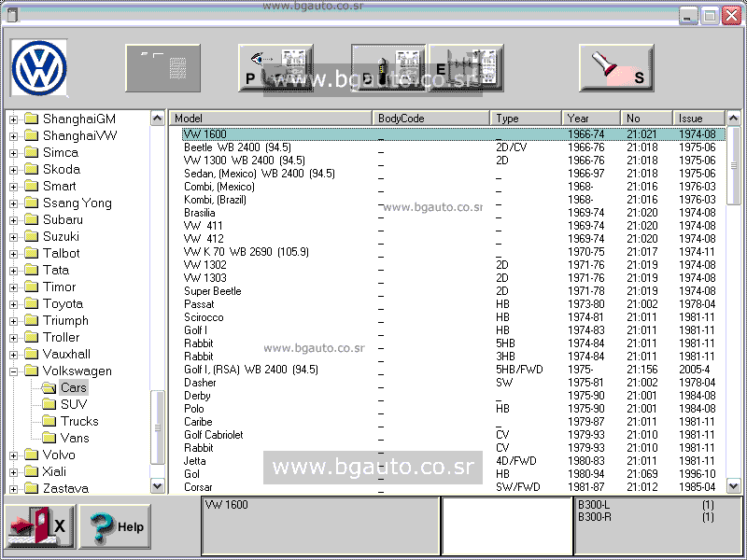Screen dimensions: 747x560
Task: Click the Zastava folder icon
Action: [x=32, y=488]
